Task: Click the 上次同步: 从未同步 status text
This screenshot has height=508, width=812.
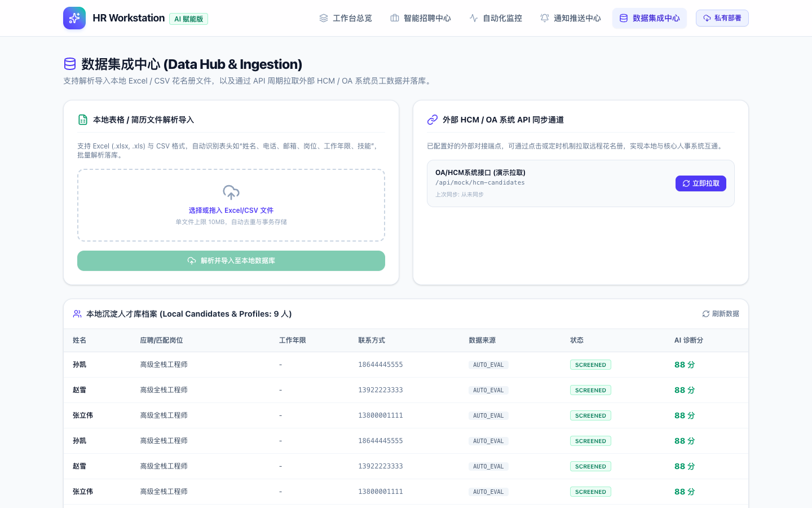Action: [460, 195]
